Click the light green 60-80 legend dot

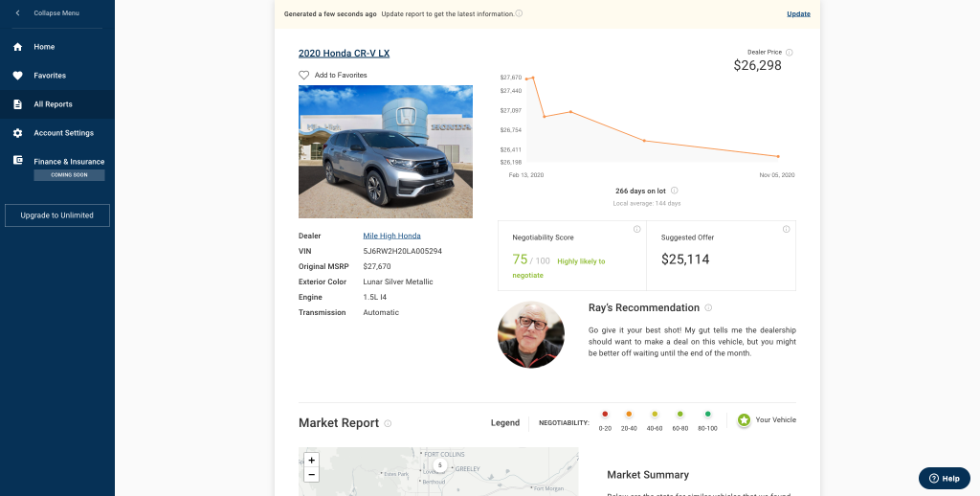680,414
